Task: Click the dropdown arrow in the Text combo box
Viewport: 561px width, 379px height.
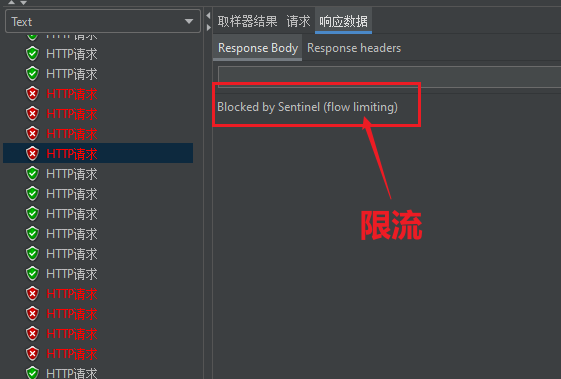Action: coord(189,21)
